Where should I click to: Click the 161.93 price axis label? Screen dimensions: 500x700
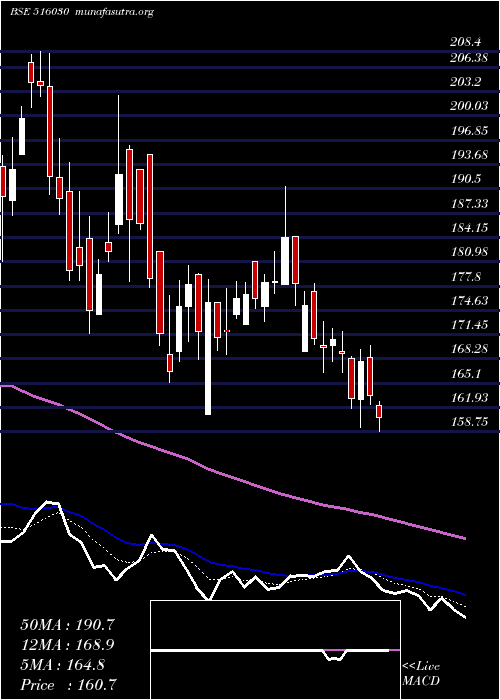pos(469,397)
